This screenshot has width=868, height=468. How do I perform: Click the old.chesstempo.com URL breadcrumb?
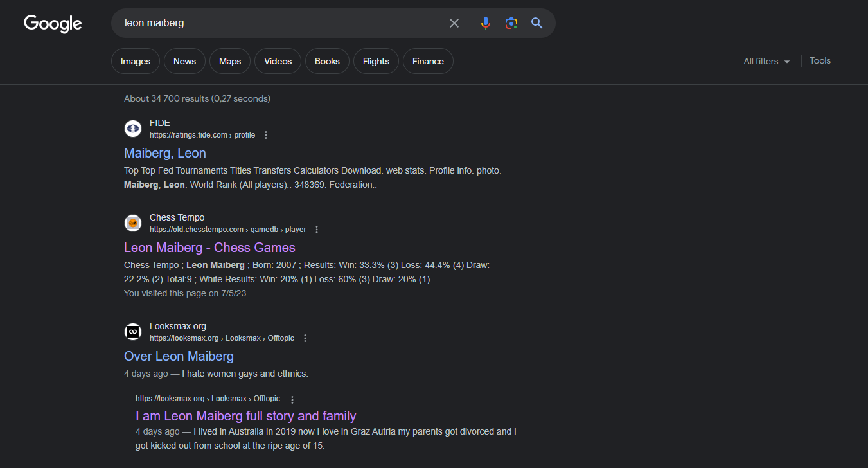pos(227,230)
